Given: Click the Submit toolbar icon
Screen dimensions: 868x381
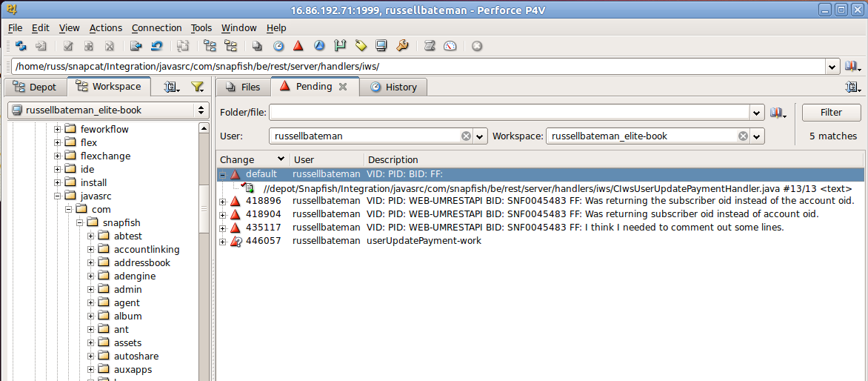Looking at the screenshot, I should click(136, 46).
